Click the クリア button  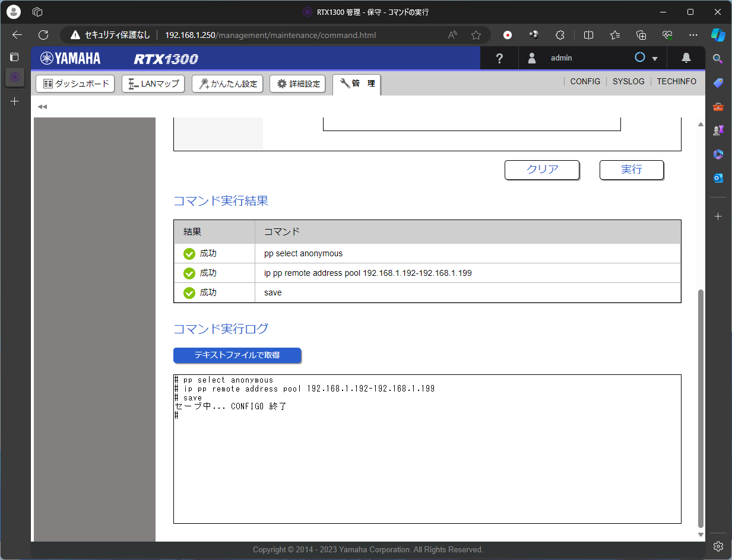[542, 170]
